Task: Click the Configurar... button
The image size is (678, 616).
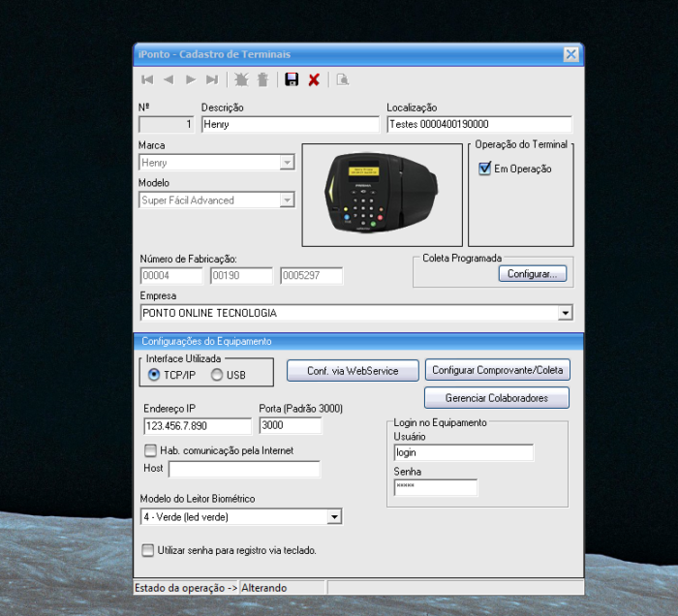Action: point(532,274)
